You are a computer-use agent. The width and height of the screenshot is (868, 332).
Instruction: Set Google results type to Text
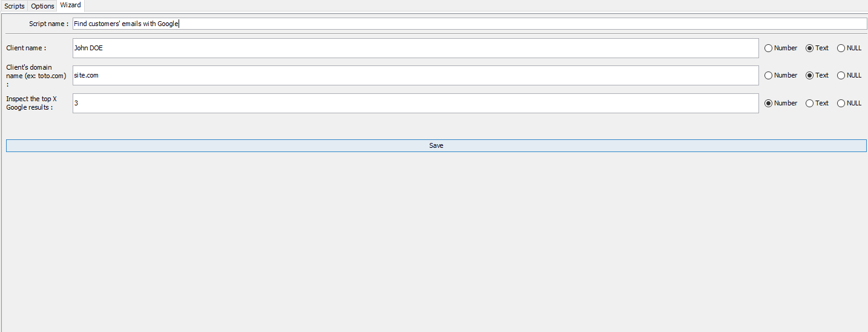tap(817, 103)
